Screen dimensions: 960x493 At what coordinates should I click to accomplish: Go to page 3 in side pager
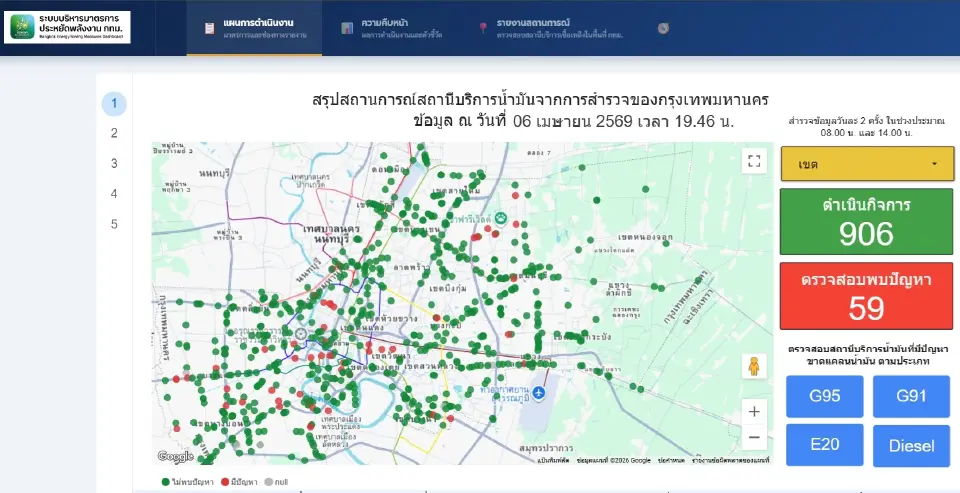114,164
